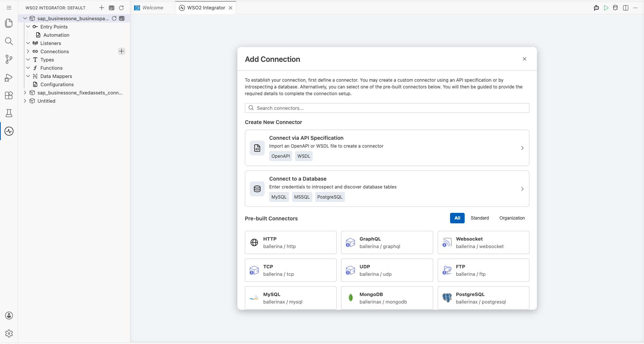The width and height of the screenshot is (644, 344).
Task: Select the WSO2 Integrator activity bar icon
Action: click(9, 131)
